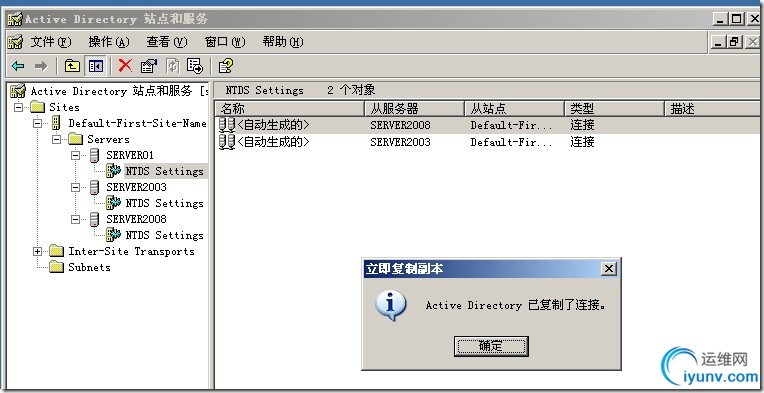
Task: Click the MMC icon left of 文件 menu
Action: tap(16, 42)
